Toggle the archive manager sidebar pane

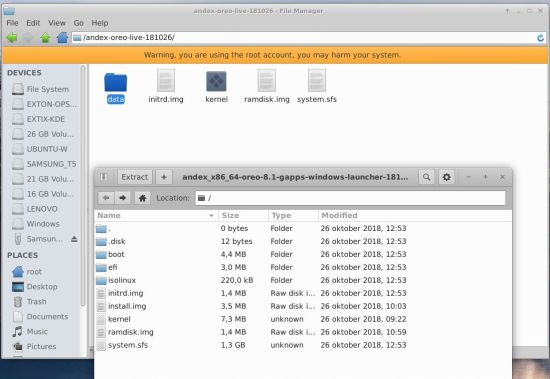pyautogui.click(x=104, y=177)
